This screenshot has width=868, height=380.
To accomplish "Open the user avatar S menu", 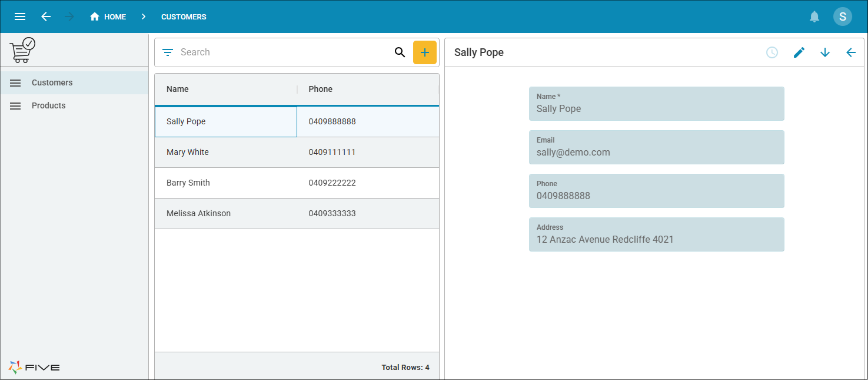I will [843, 16].
